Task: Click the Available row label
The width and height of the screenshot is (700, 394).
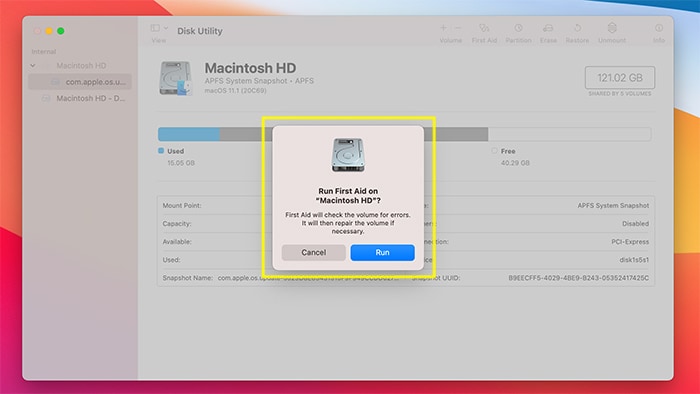Action: 177,242
